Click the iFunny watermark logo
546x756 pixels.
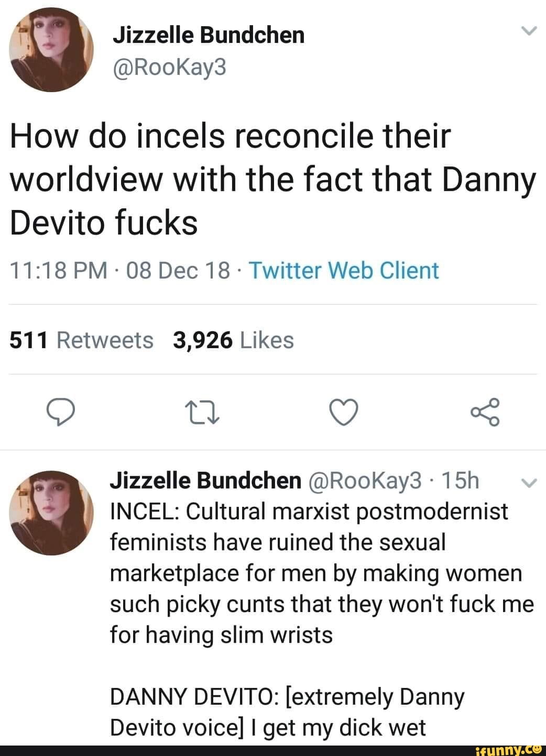(510, 749)
